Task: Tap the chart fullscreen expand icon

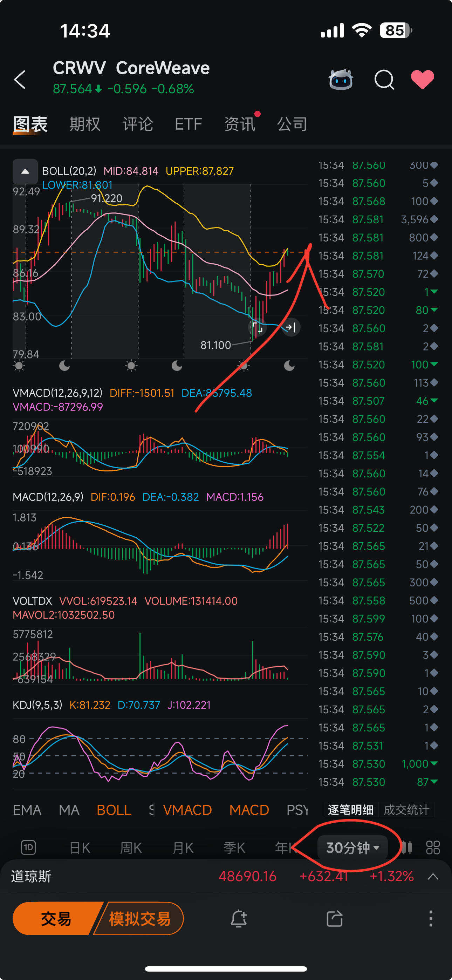Action: point(258,327)
